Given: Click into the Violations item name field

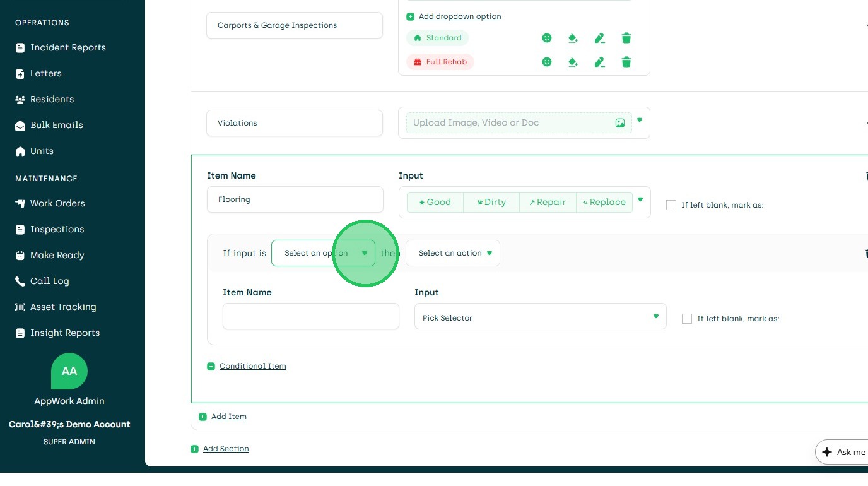Looking at the screenshot, I should click(295, 123).
